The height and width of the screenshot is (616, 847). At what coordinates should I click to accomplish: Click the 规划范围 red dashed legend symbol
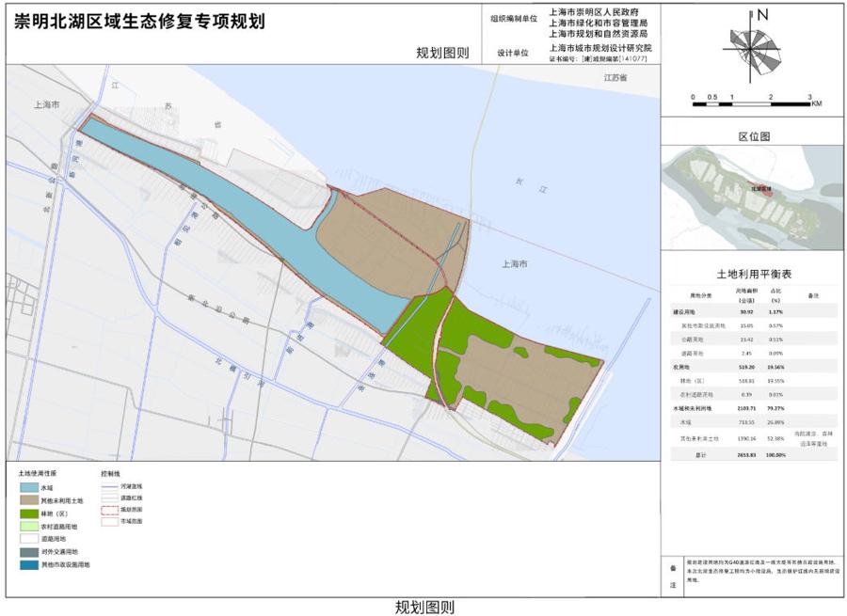[x=110, y=508]
